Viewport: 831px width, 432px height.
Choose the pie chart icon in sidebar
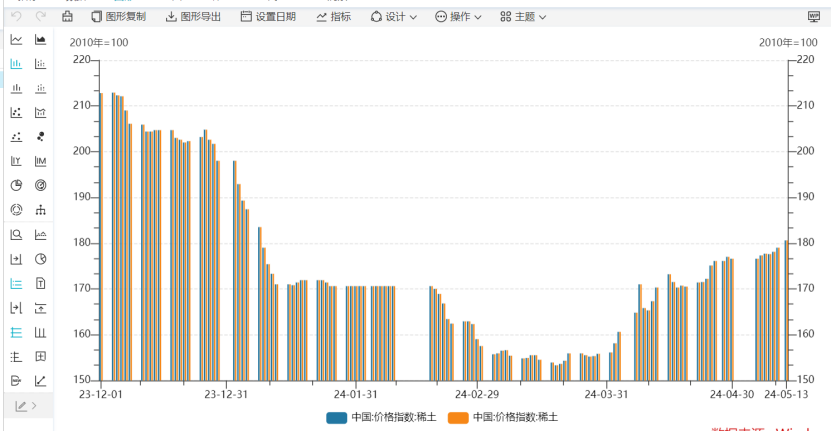click(x=16, y=185)
